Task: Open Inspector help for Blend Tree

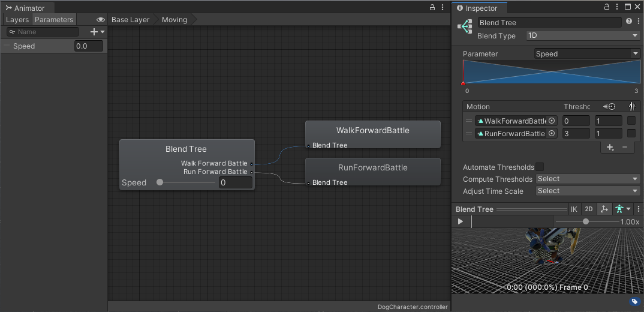Action: (629, 22)
